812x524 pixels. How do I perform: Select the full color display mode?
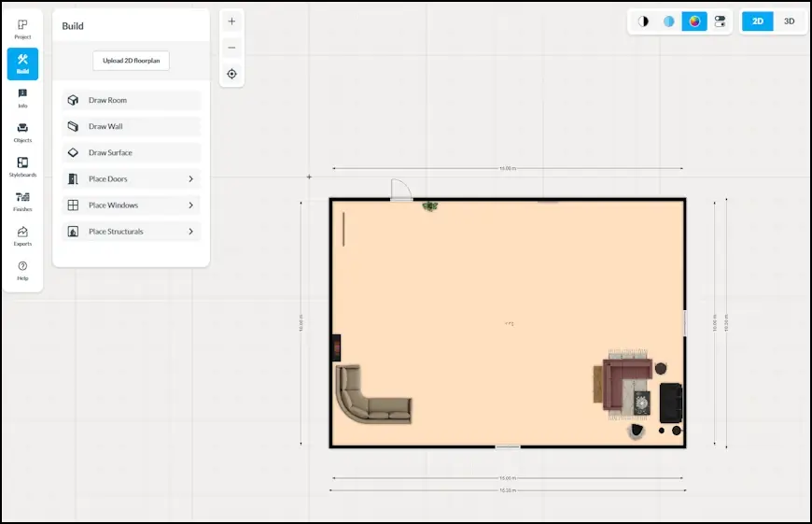694,21
